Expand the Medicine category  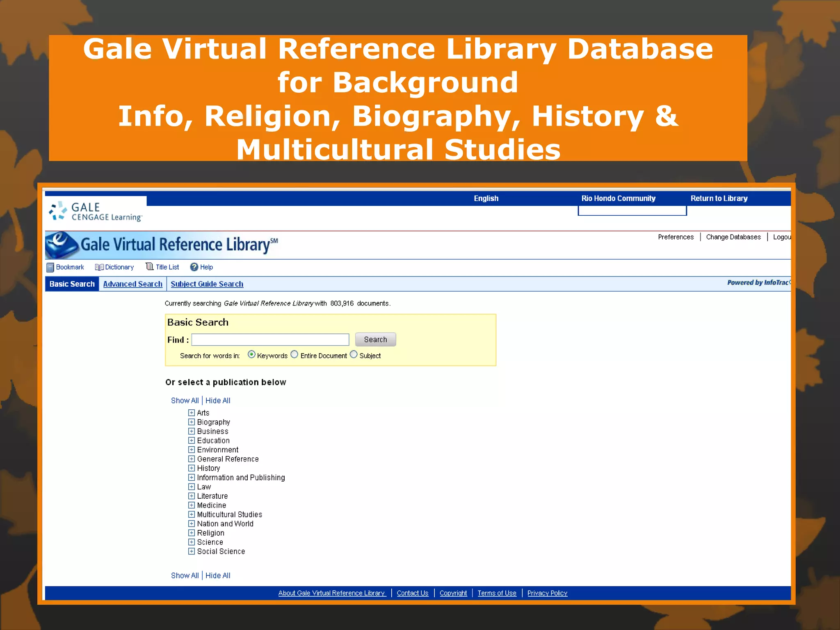pos(192,505)
